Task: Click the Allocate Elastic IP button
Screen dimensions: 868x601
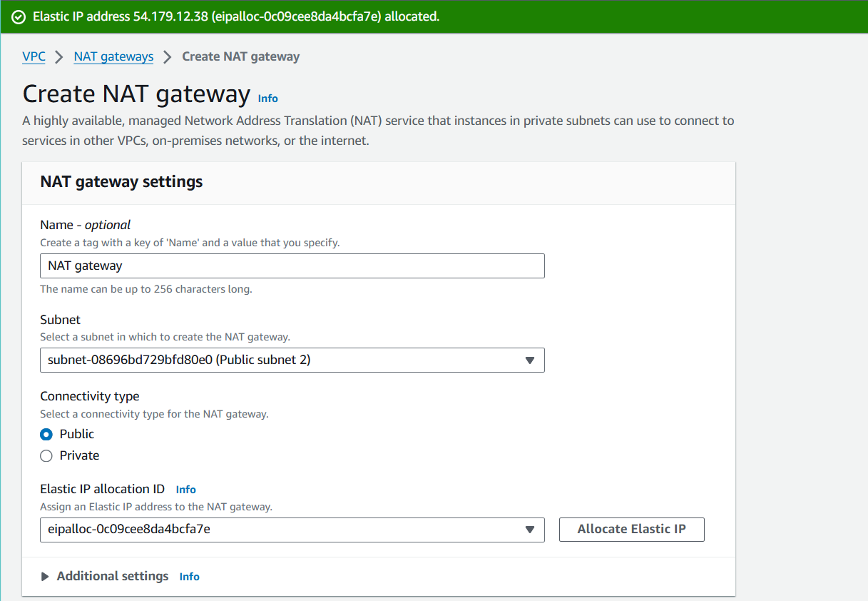Action: coord(632,530)
